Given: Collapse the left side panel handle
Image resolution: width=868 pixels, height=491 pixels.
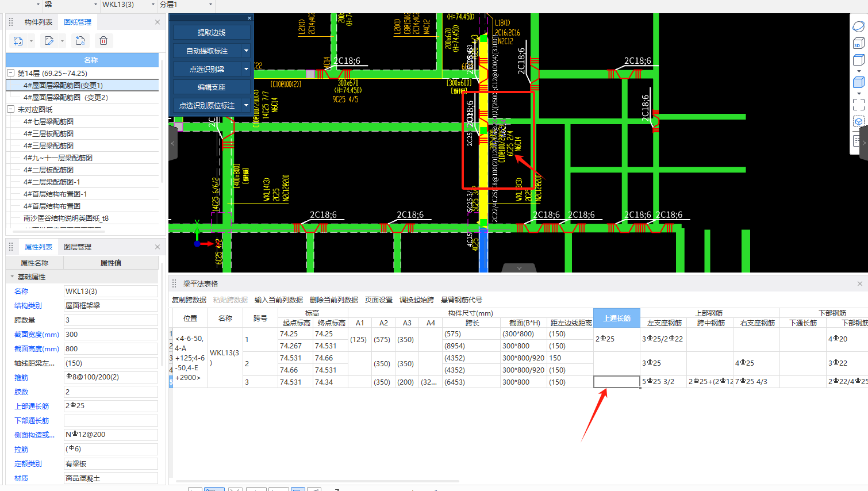Looking at the screenshot, I should pos(172,143).
